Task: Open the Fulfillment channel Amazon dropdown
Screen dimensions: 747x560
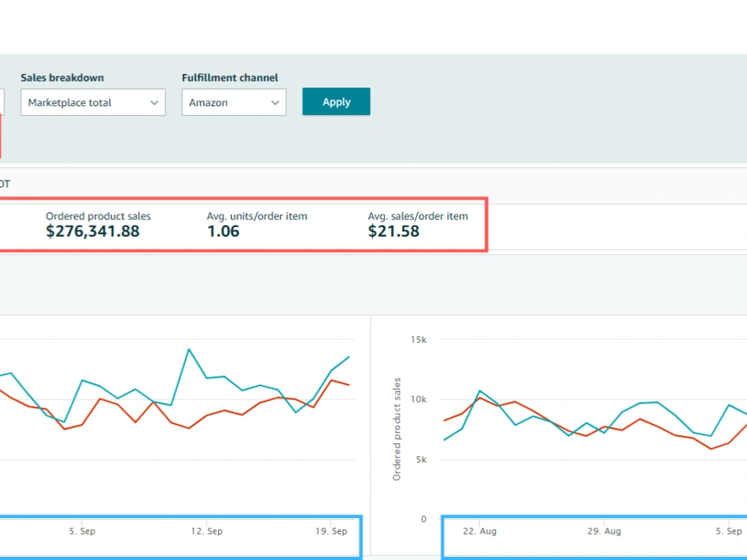Action: [234, 102]
